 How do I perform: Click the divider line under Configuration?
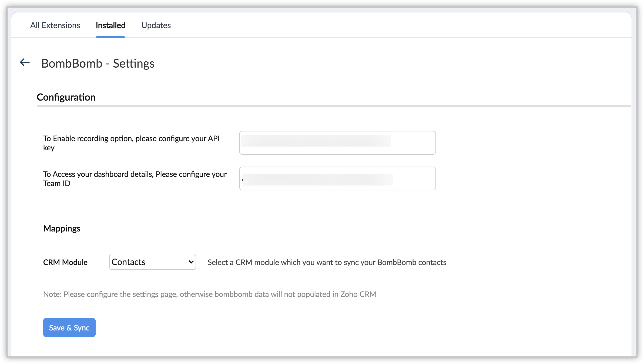334,106
